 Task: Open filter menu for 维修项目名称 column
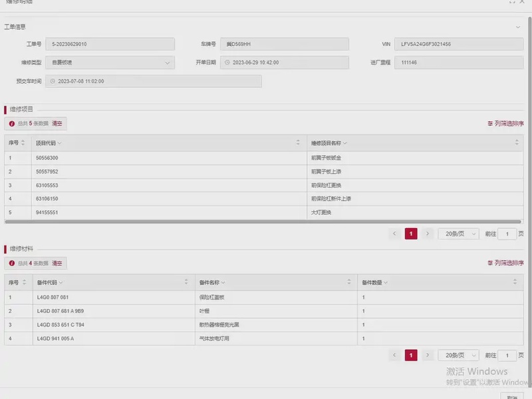coord(345,143)
